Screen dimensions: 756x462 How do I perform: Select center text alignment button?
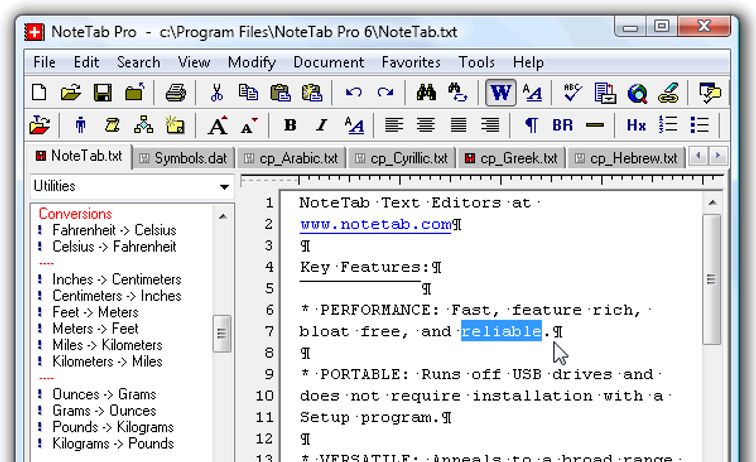tap(426, 126)
